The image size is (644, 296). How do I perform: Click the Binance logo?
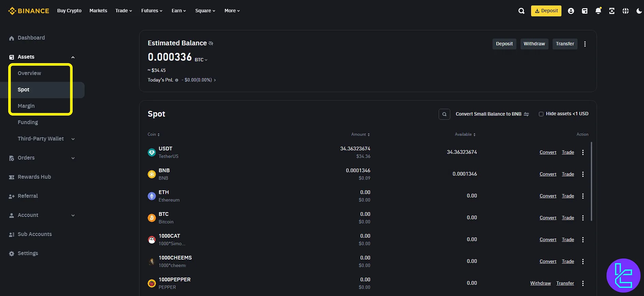pos(29,11)
